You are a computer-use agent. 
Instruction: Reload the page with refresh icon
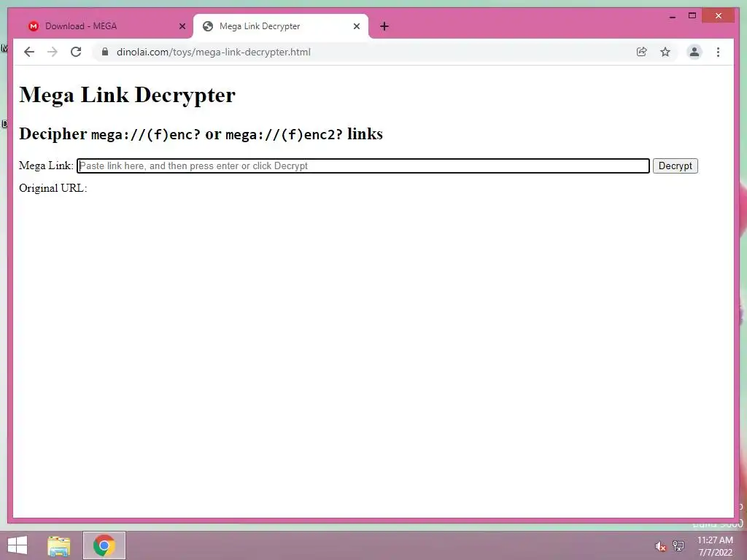pyautogui.click(x=76, y=52)
